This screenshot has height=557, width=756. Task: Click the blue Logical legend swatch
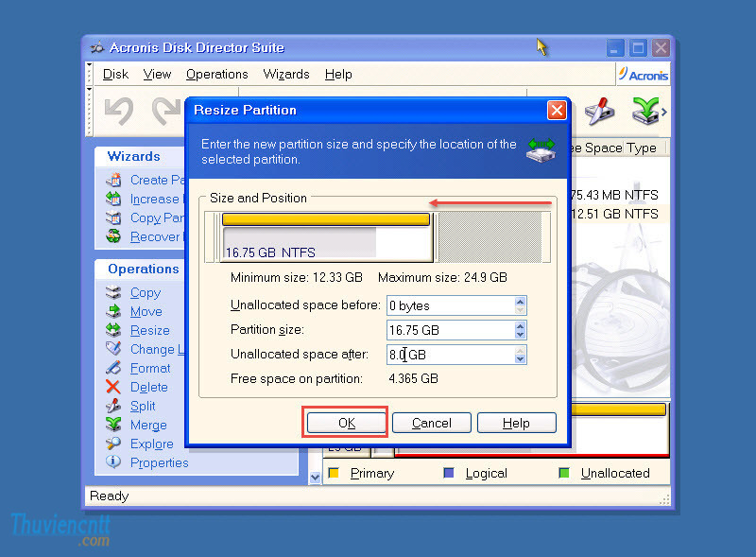pyautogui.click(x=449, y=473)
